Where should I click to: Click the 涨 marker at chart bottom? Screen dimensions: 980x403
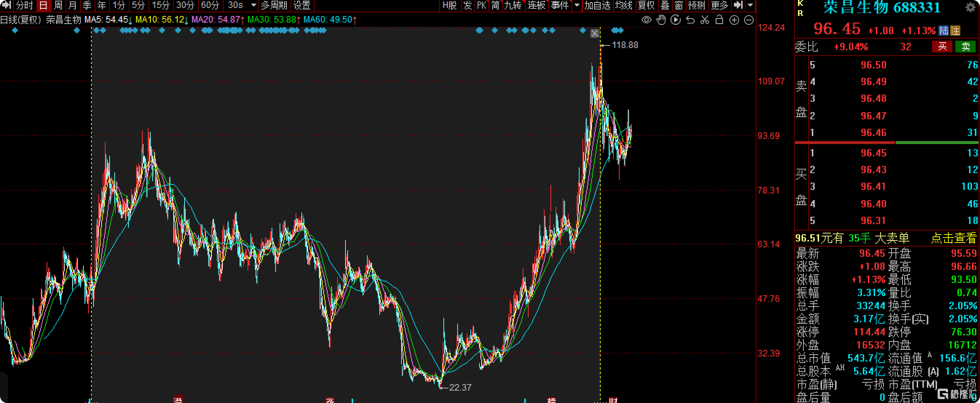(x=330, y=400)
